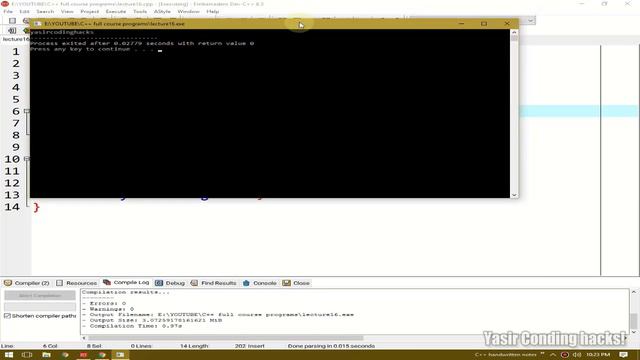
Task: Click the 'Warnings: 0' compile log line
Action: (108, 309)
